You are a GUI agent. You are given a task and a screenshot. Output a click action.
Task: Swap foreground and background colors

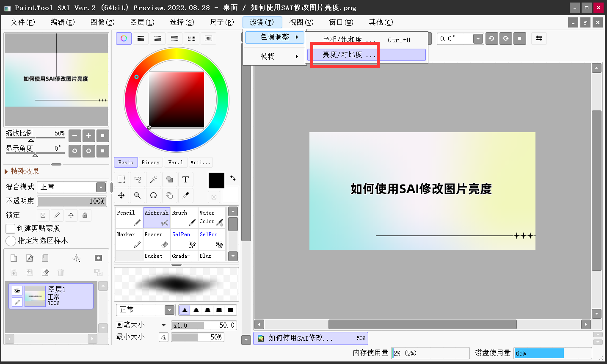coord(233,178)
